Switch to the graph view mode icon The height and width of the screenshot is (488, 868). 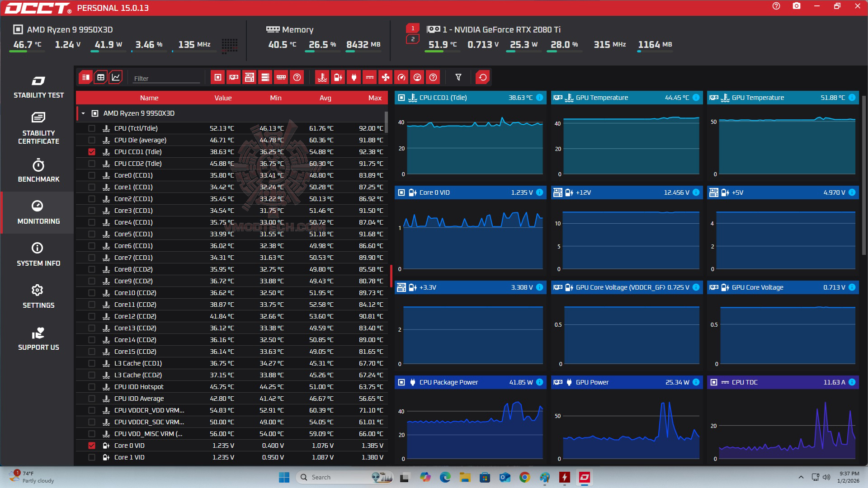tap(116, 77)
